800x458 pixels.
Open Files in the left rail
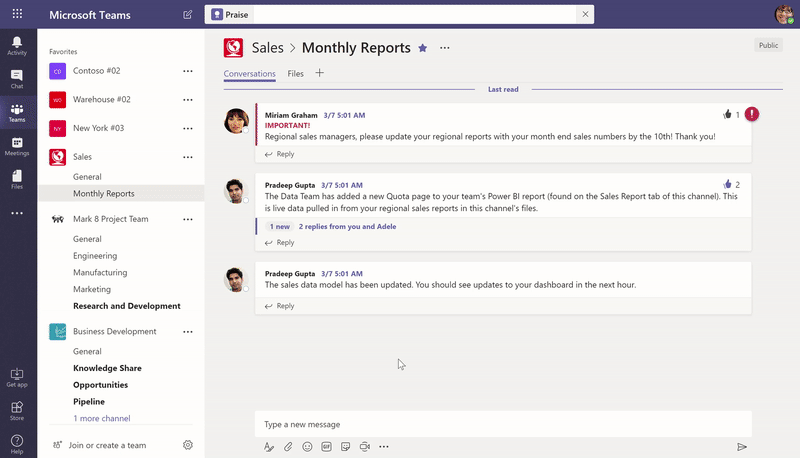17,179
